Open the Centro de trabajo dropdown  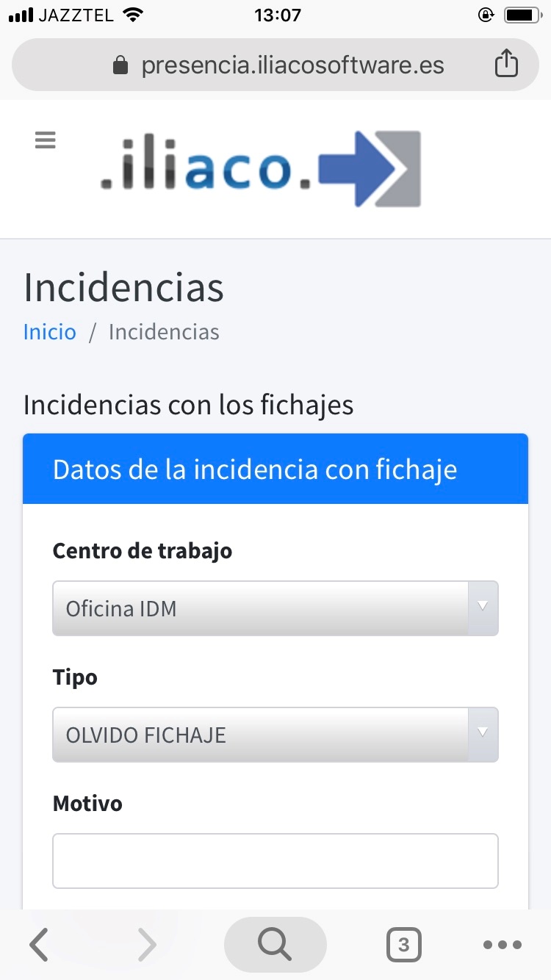(x=275, y=608)
